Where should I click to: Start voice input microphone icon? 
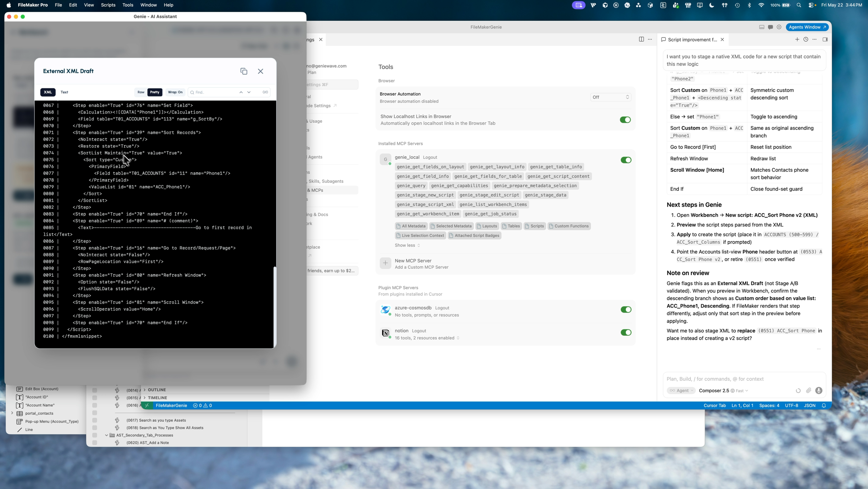(x=818, y=391)
